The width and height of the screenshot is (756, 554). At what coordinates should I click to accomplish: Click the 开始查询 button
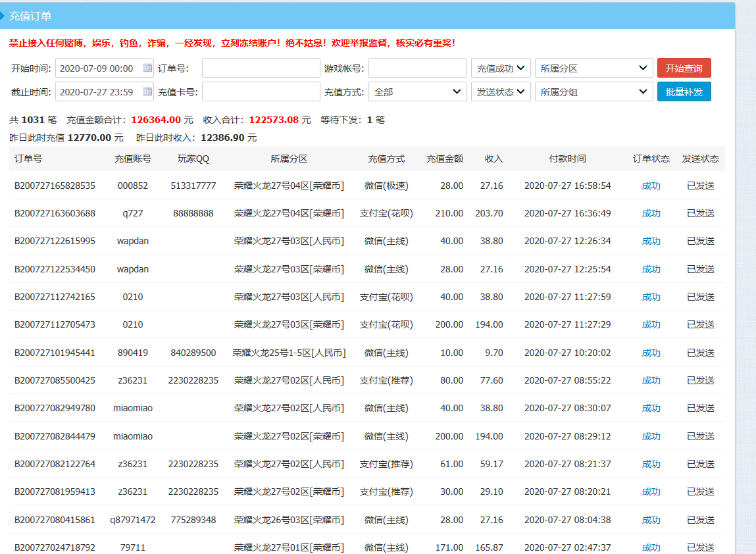click(684, 68)
